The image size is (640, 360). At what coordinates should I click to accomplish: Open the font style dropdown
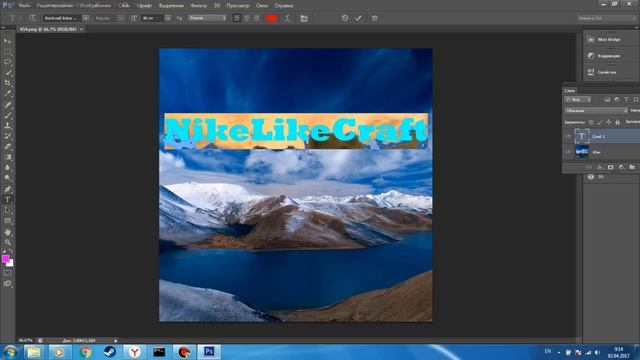click(120, 18)
